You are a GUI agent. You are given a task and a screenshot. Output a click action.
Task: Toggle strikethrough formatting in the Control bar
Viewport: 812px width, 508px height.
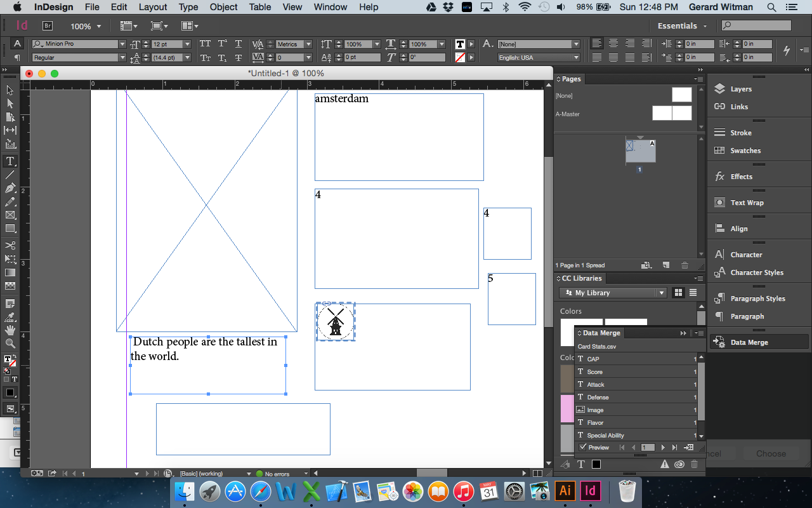239,57
